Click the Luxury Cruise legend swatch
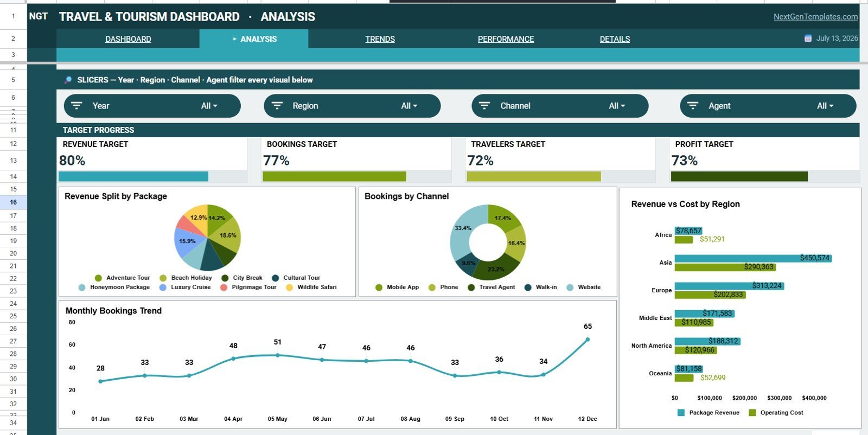Screen dimensions: 868x435 click(163, 287)
